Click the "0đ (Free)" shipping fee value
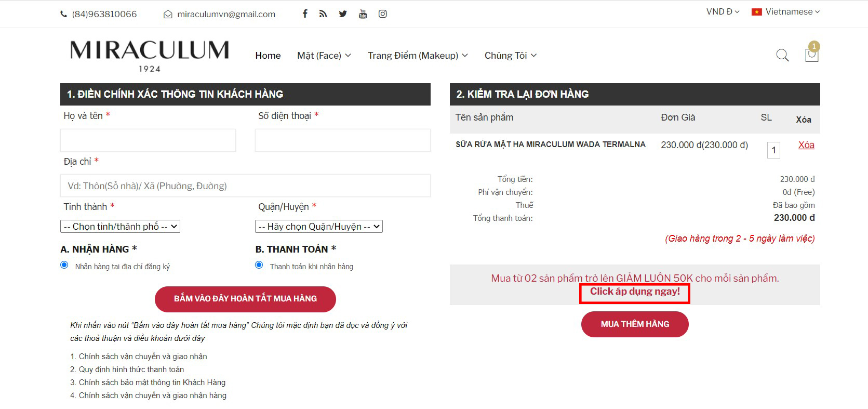Screen dimensions: 868x409 pyautogui.click(x=798, y=192)
